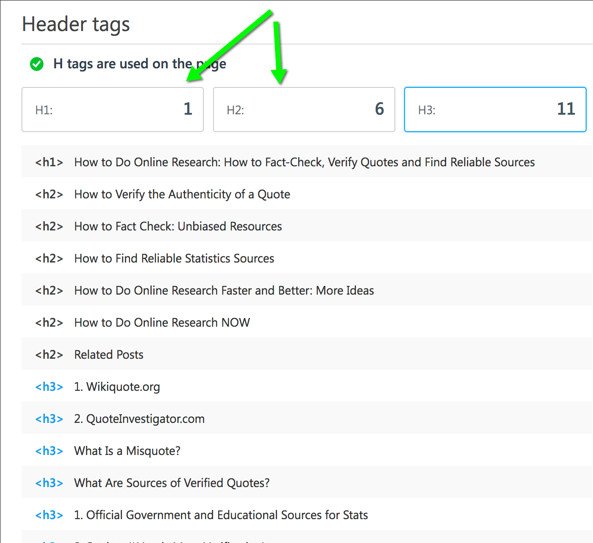Click the green checkmark status icon
This screenshot has height=543, width=593.
tap(37, 64)
